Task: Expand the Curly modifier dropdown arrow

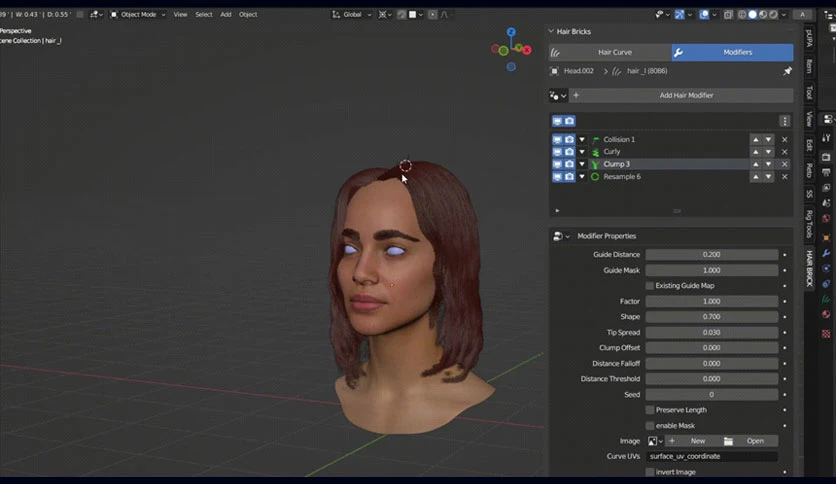Action: (582, 152)
